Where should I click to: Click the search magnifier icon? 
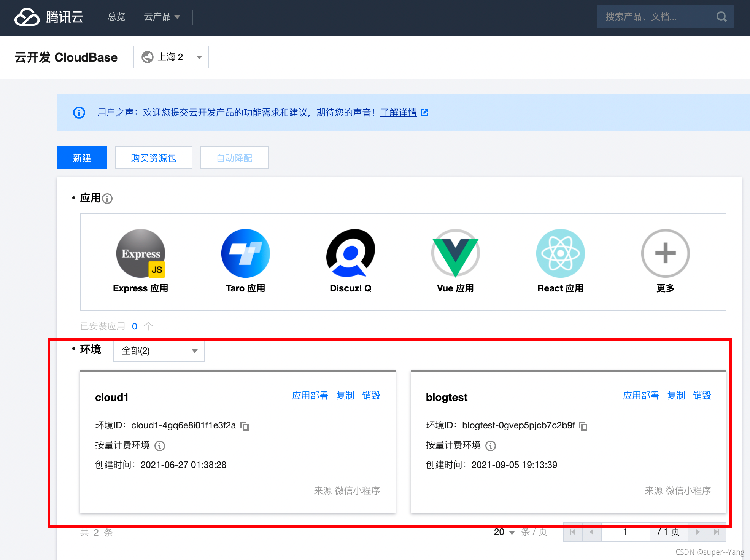click(721, 17)
